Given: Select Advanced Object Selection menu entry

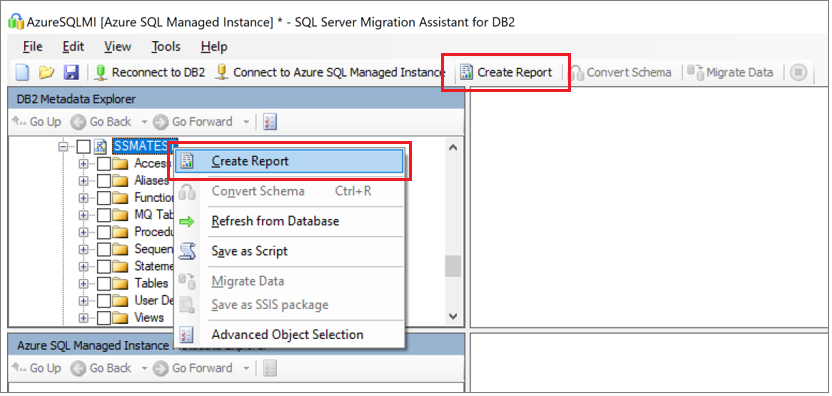Looking at the screenshot, I should tap(289, 334).
